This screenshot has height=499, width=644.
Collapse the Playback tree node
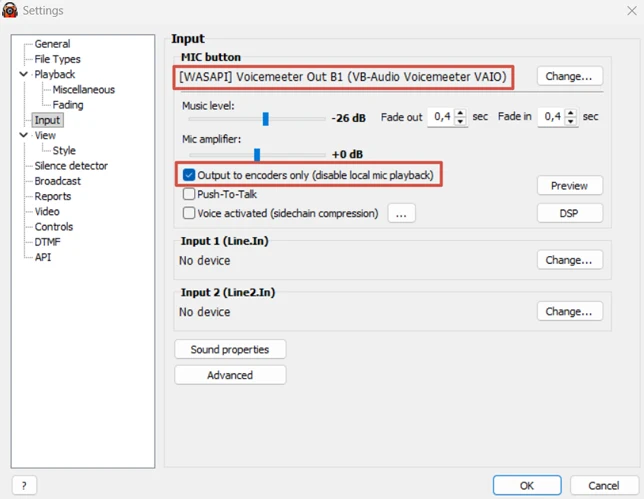coord(24,74)
